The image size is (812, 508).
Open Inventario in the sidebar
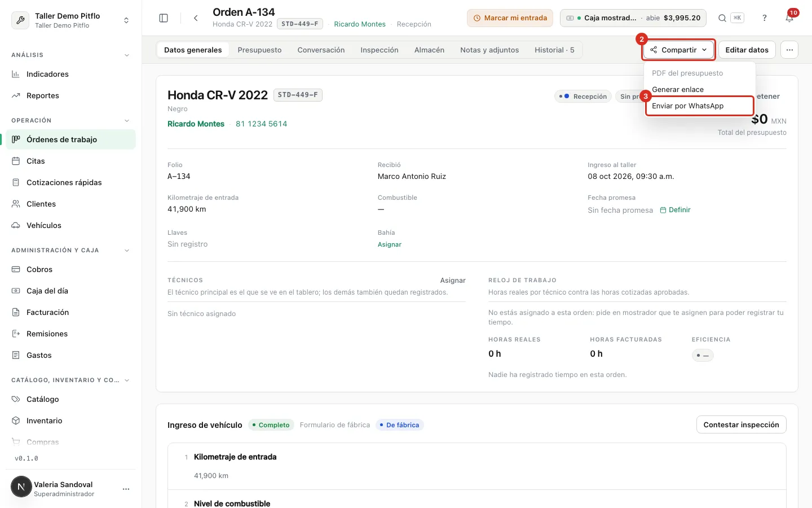(70, 421)
